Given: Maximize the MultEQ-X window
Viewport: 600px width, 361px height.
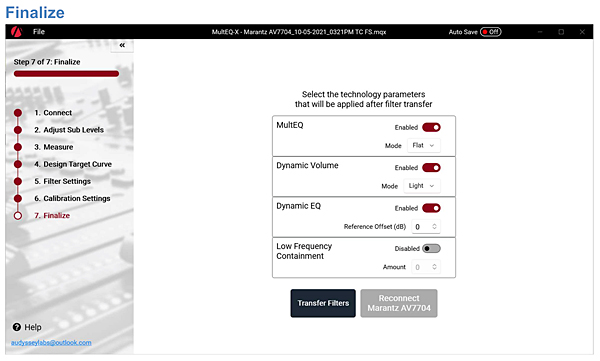Looking at the screenshot, I should pyautogui.click(x=561, y=32).
